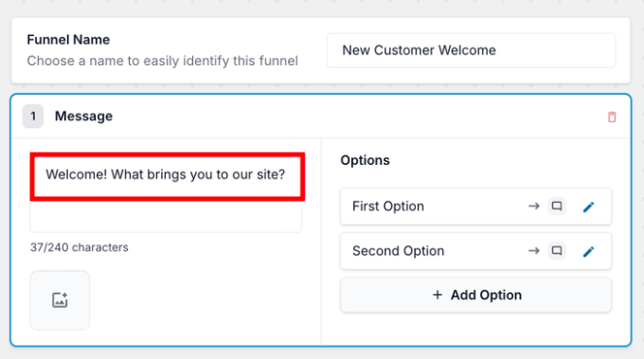This screenshot has width=644, height=359.
Task: Click the arrow on First Option
Action: click(x=533, y=206)
